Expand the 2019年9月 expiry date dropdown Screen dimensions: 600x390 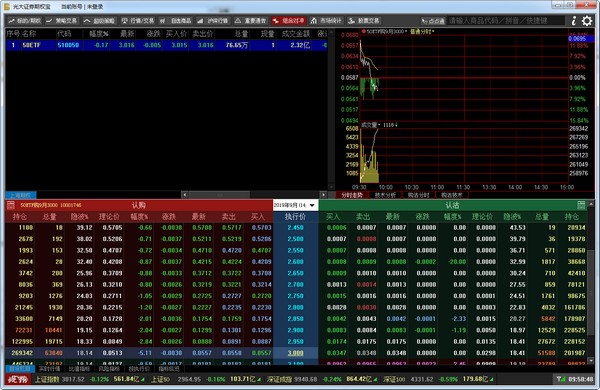(x=295, y=205)
